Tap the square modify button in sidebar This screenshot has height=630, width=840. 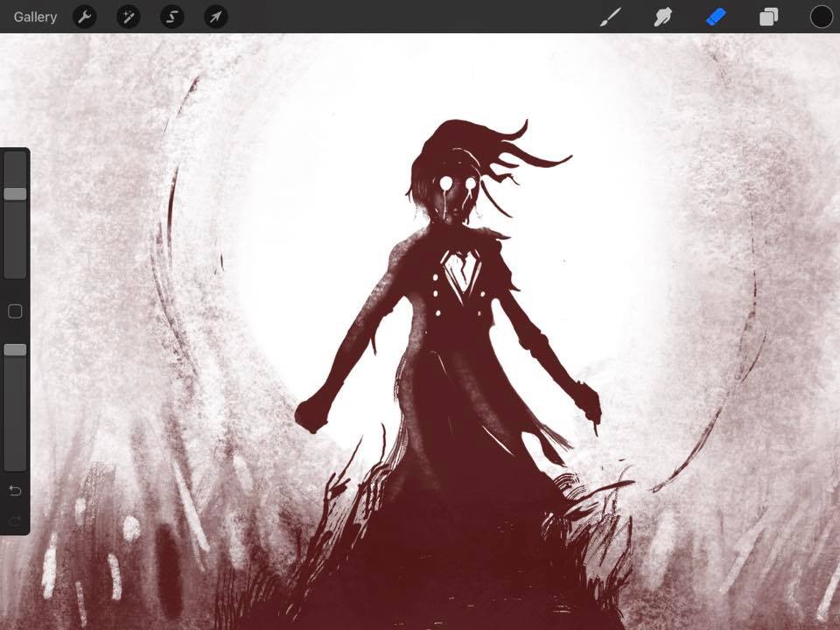[15, 311]
